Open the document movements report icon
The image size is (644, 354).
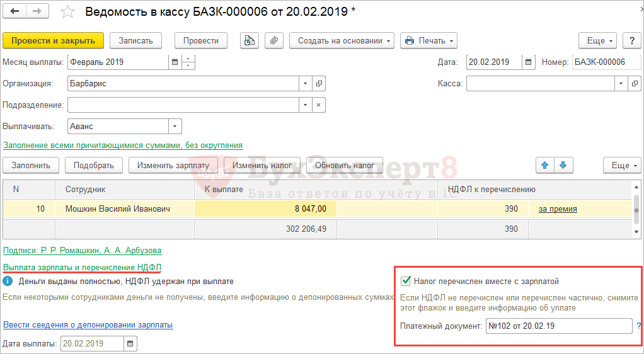click(x=250, y=40)
